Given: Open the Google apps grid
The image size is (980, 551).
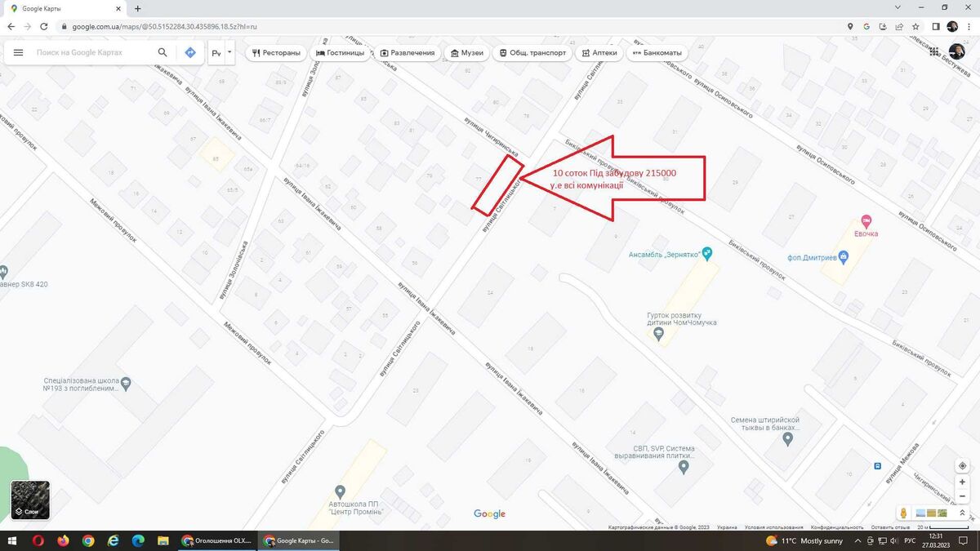Looking at the screenshot, I should 934,51.
